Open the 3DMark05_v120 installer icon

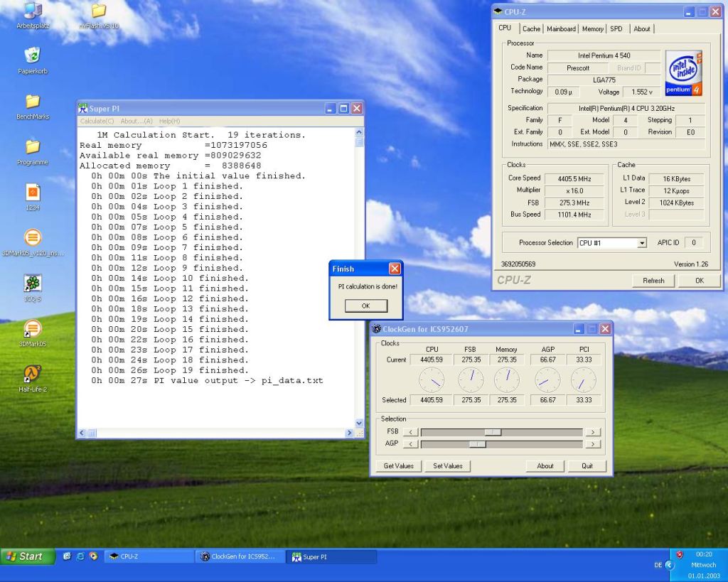click(33, 242)
